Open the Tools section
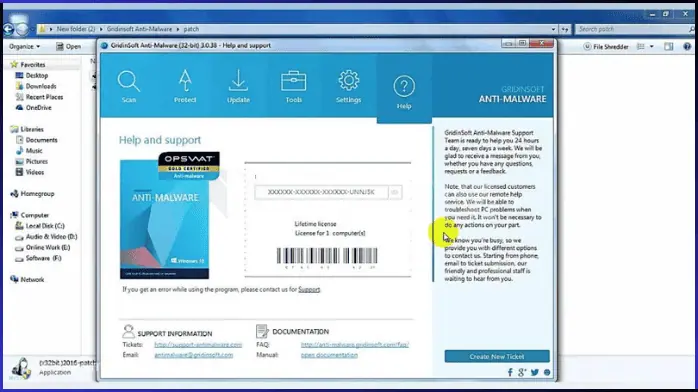Viewport: 698px width, 392px height. [293, 86]
